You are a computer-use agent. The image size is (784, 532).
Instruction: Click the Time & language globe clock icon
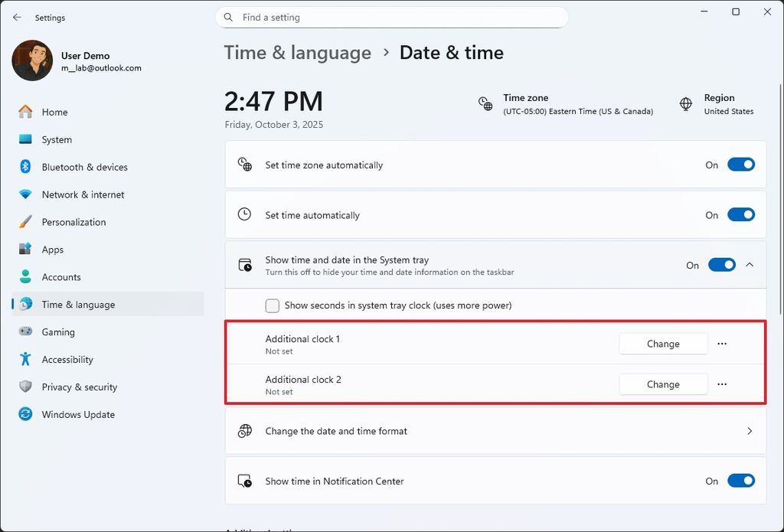coord(25,304)
